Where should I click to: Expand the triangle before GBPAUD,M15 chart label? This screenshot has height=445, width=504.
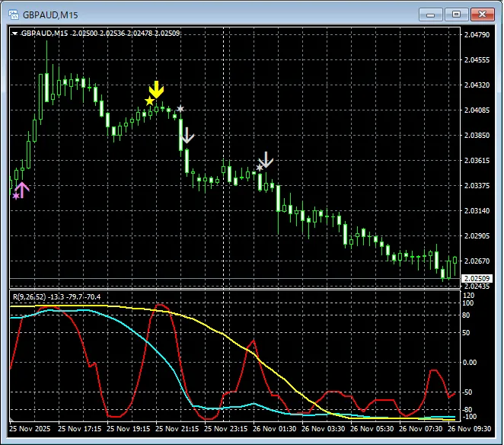pyautogui.click(x=14, y=34)
